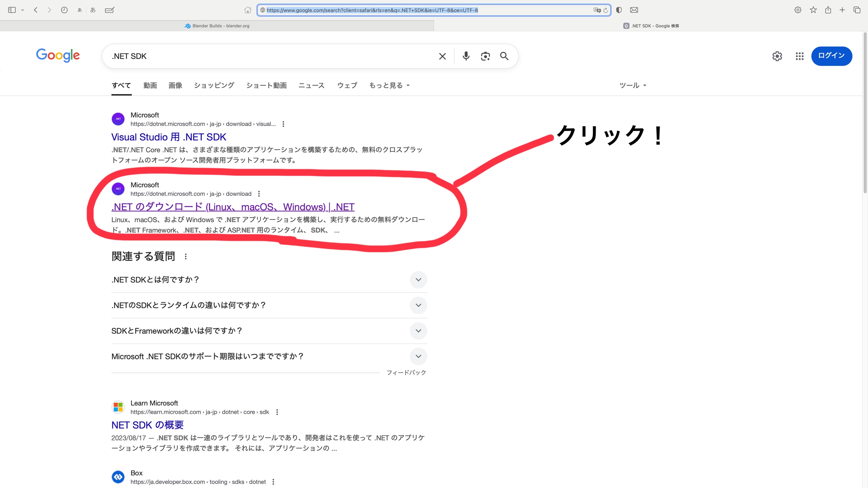868x488 pixels.
Task: Open options dots for Visual Studio result
Action: coord(283,124)
